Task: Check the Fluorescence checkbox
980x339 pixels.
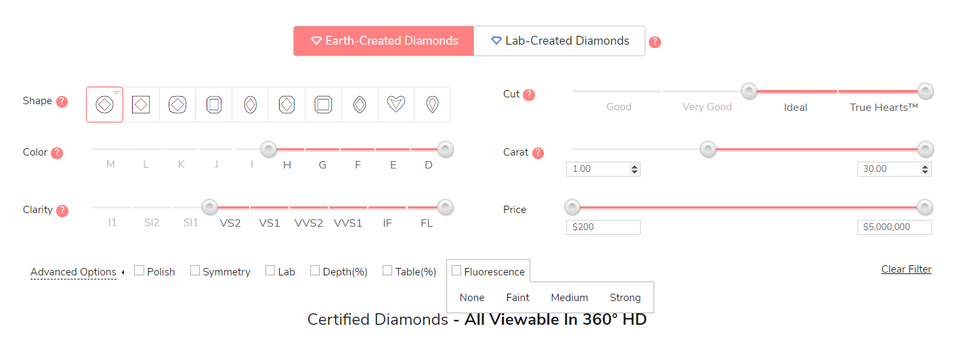Action: coord(456,271)
